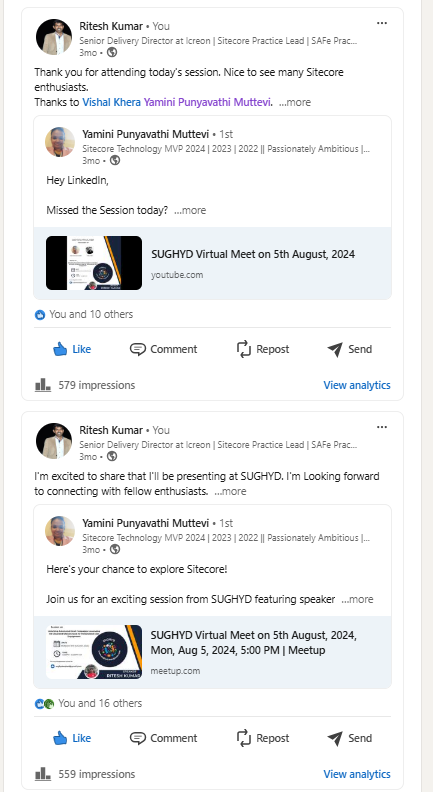433x792 pixels.
Task: Comment on the first post
Action: 163,349
